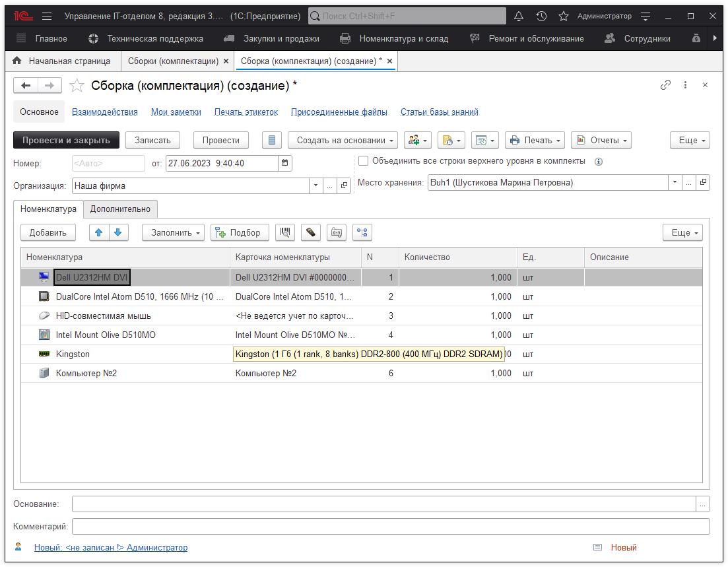Click Провести и закрыть button
This screenshot has width=728, height=567.
tap(66, 140)
